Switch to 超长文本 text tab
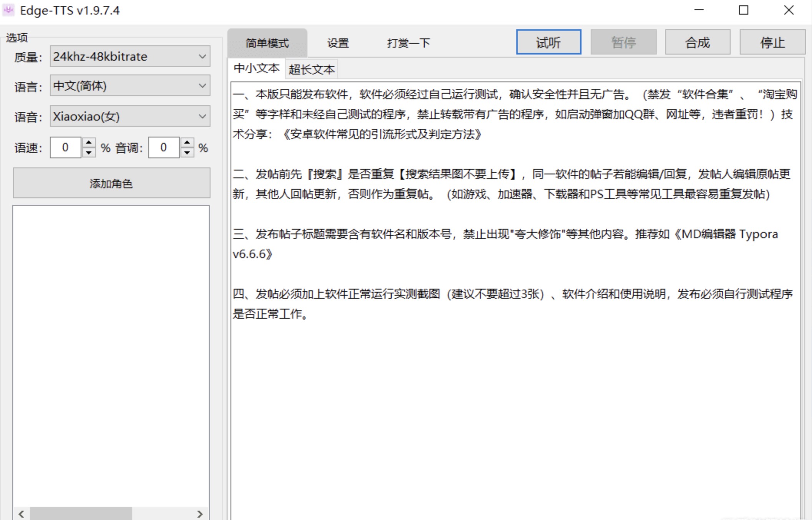This screenshot has width=812, height=520. point(311,70)
